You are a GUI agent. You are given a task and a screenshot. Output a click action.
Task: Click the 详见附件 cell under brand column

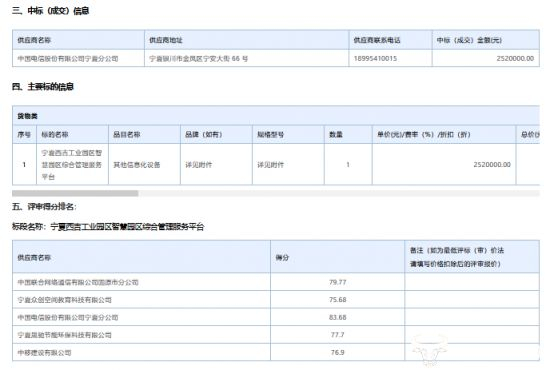tap(199, 164)
